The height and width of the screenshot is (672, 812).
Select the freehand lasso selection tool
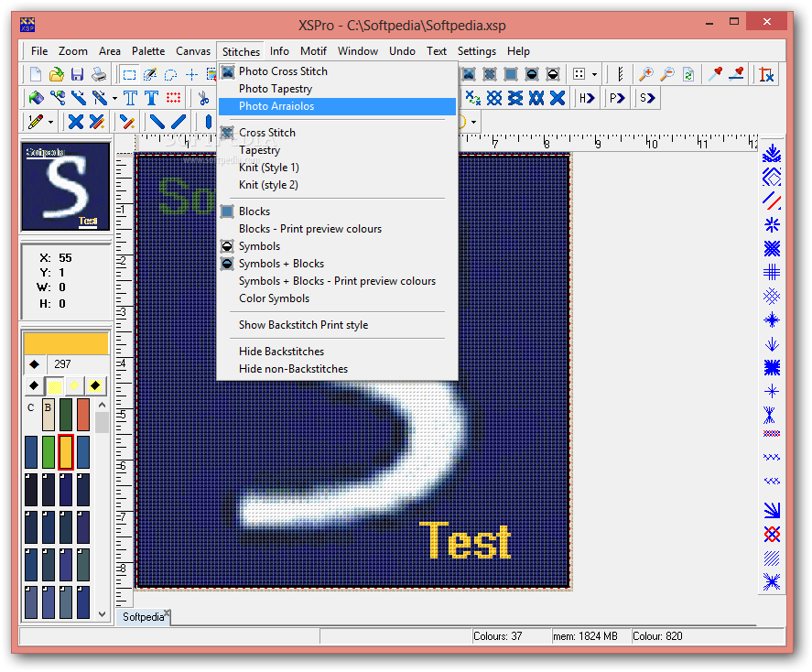pyautogui.click(x=170, y=74)
